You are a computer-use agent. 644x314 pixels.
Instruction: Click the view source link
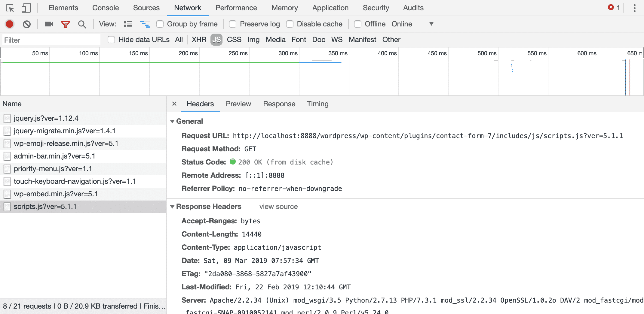(x=278, y=207)
